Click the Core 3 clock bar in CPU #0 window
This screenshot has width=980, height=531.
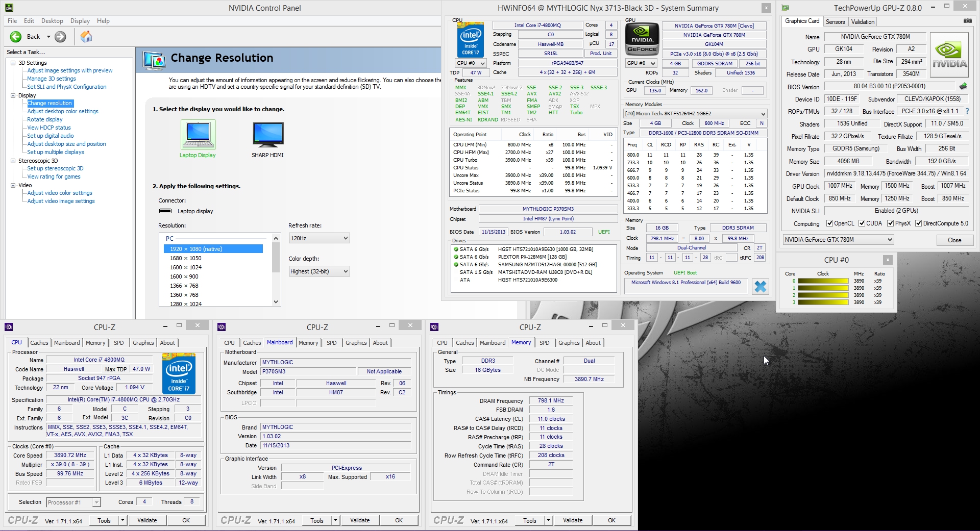pyautogui.click(x=823, y=302)
